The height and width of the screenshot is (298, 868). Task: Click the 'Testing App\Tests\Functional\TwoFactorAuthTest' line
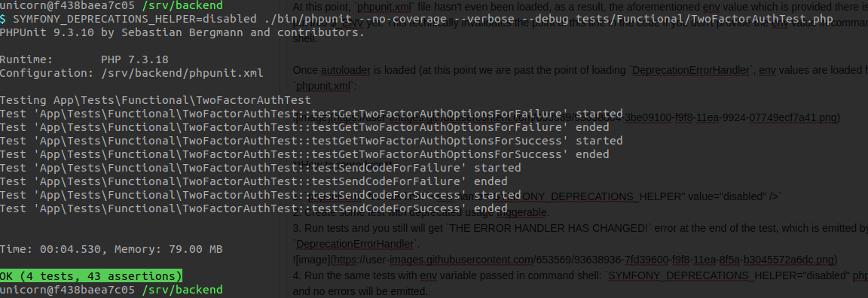click(x=155, y=100)
